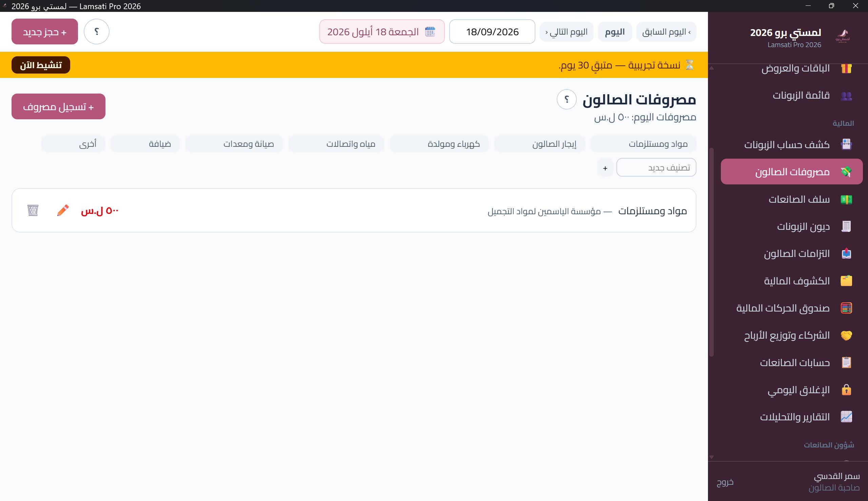Open حسابات الصانعات menu item
Screen dimensions: 868x501
click(x=792, y=362)
